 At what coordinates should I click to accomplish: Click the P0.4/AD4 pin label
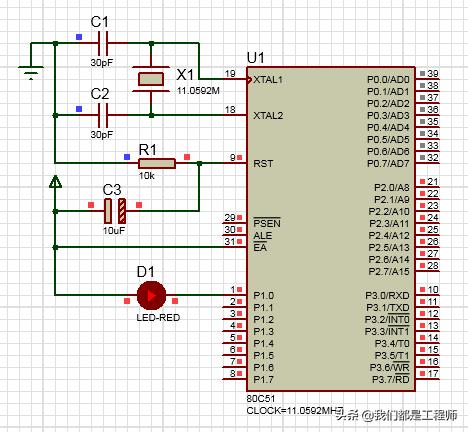(x=388, y=128)
